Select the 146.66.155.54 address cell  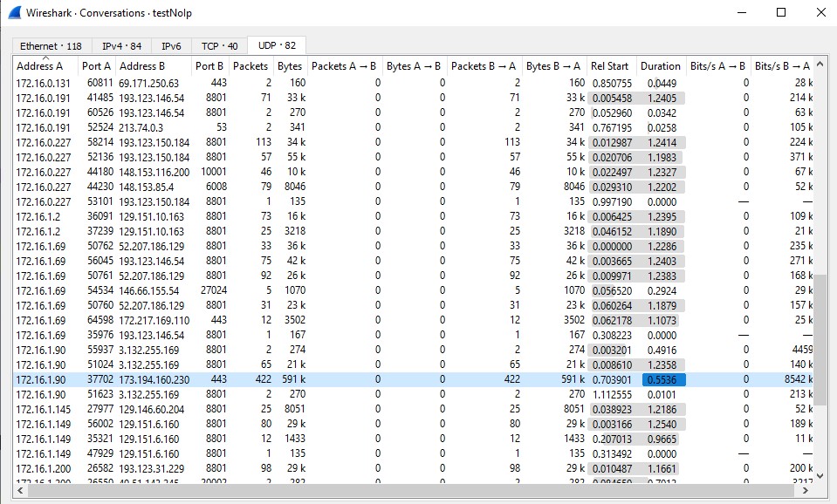(149, 291)
